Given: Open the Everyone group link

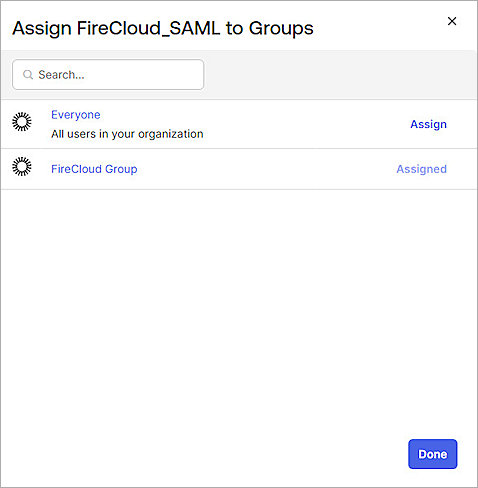Looking at the screenshot, I should (76, 115).
